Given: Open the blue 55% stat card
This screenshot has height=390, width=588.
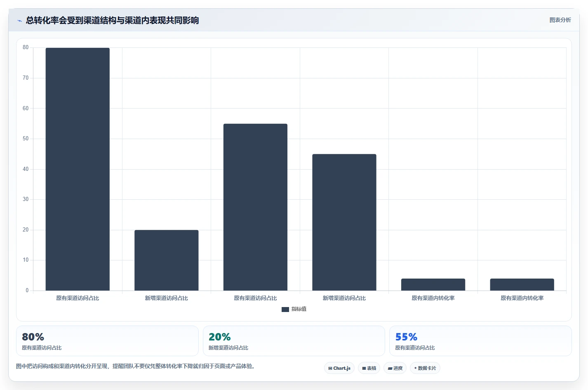Looking at the screenshot, I should tap(480, 341).
